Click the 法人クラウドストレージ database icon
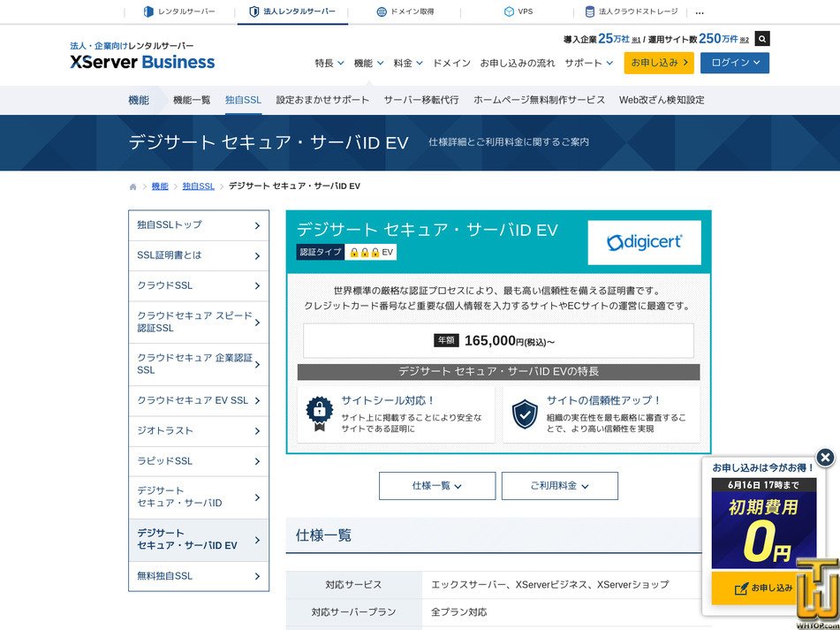840x630 pixels. point(589,11)
